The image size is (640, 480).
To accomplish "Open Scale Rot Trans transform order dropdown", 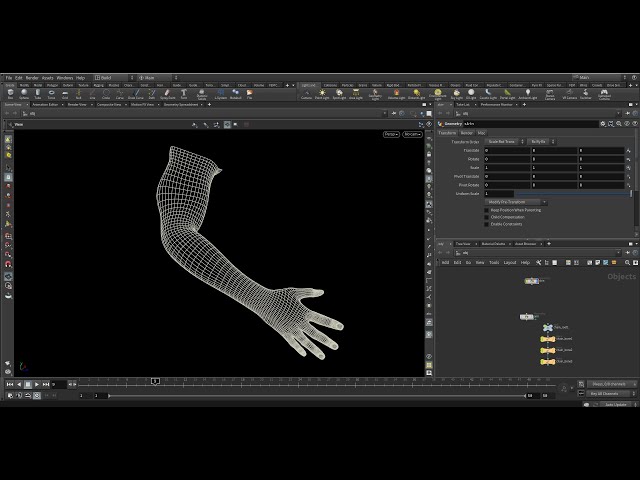I will pyautogui.click(x=505, y=142).
